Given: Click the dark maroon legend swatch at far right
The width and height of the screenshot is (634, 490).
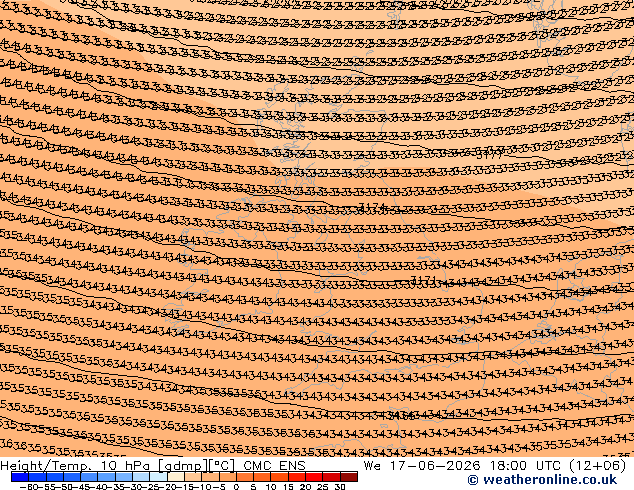Looking at the screenshot, I should (349, 477).
